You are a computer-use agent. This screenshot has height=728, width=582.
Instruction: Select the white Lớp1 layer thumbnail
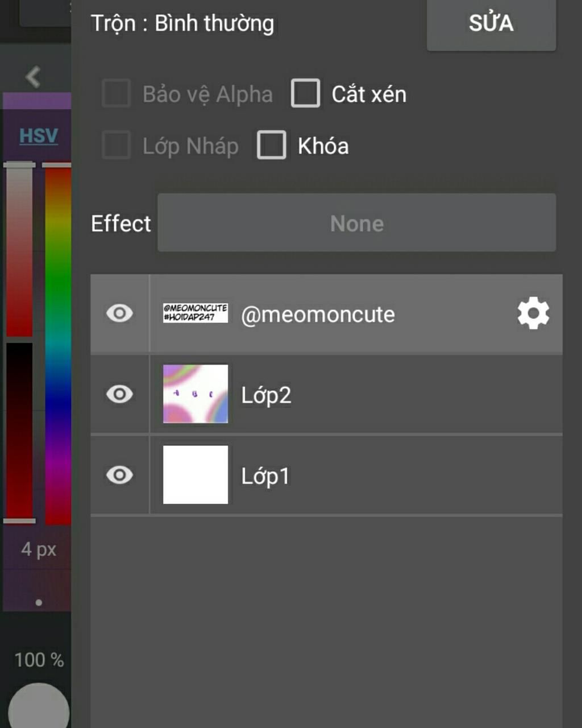196,475
